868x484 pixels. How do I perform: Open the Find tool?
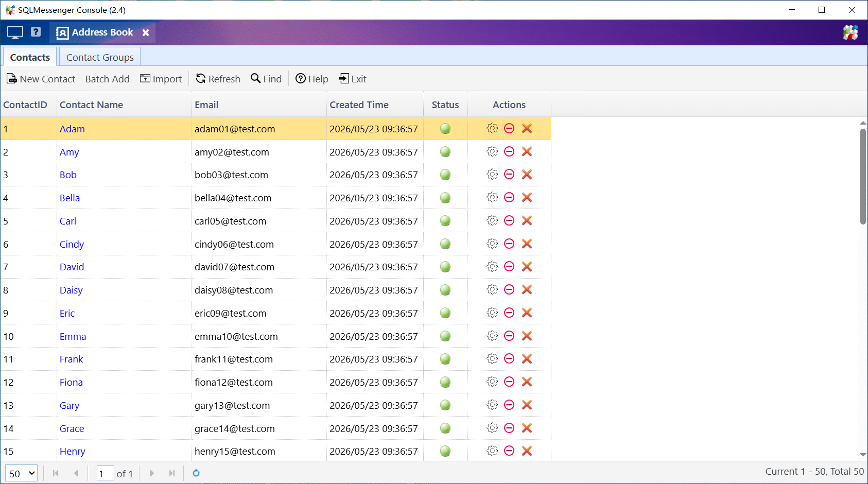[266, 79]
